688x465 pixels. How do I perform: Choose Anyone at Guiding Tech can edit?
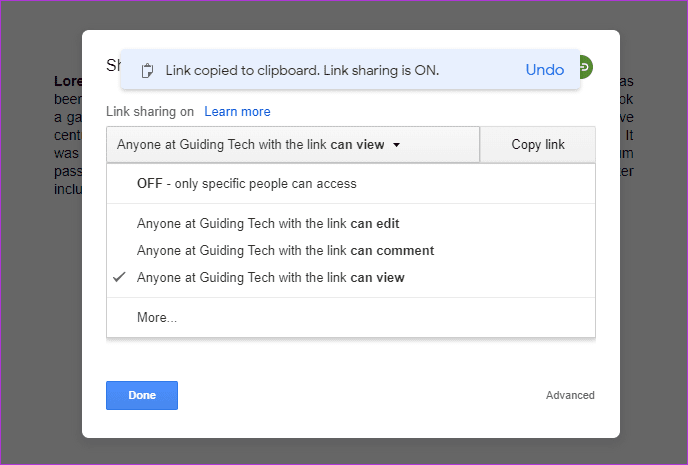click(351, 223)
